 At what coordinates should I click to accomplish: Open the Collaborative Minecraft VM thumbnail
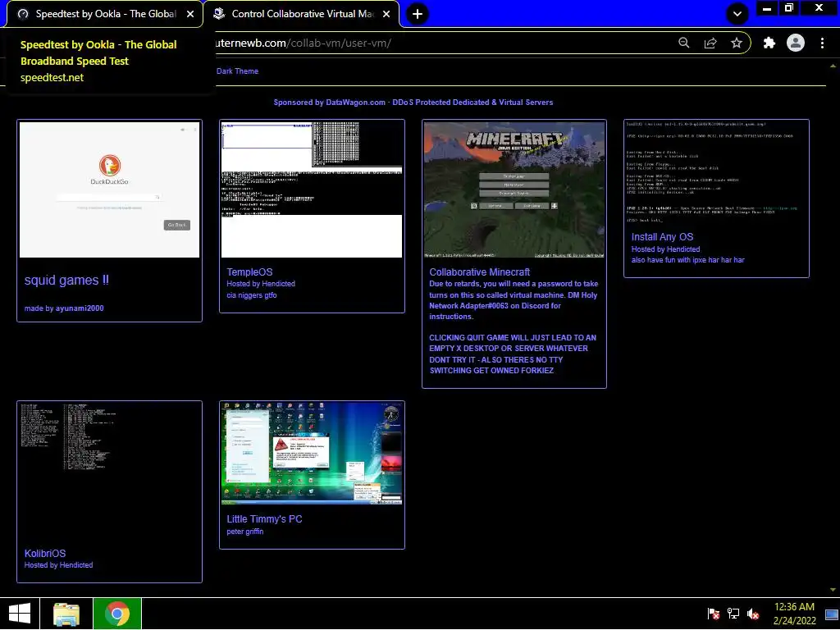[x=514, y=189]
